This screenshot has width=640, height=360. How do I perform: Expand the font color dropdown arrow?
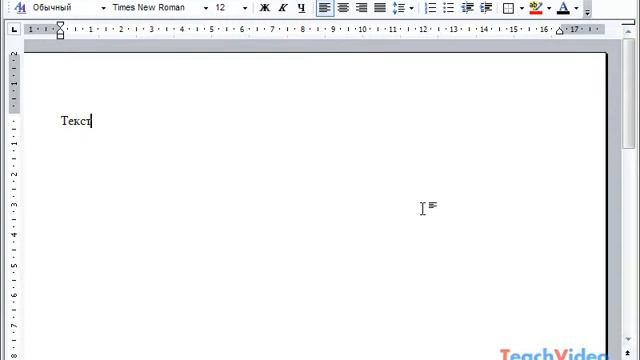coord(576,8)
